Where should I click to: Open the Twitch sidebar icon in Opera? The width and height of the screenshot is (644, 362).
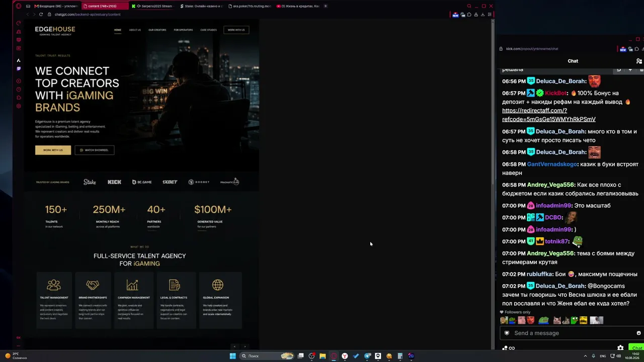(x=19, y=68)
